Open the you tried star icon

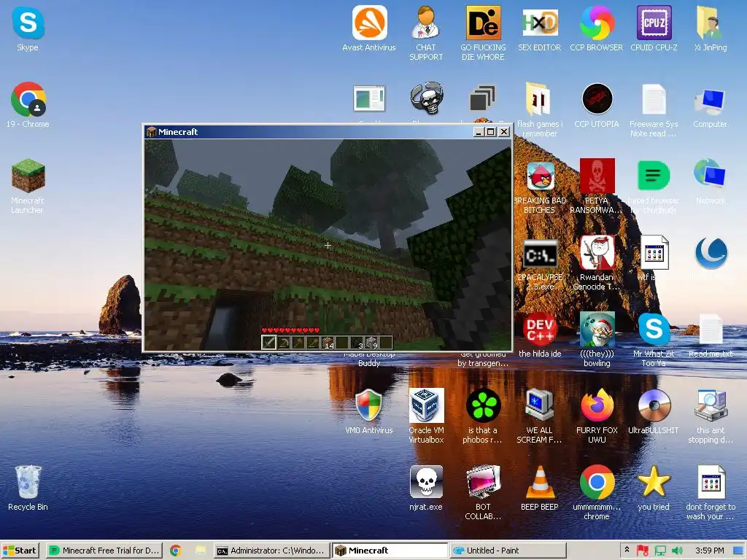(654, 488)
